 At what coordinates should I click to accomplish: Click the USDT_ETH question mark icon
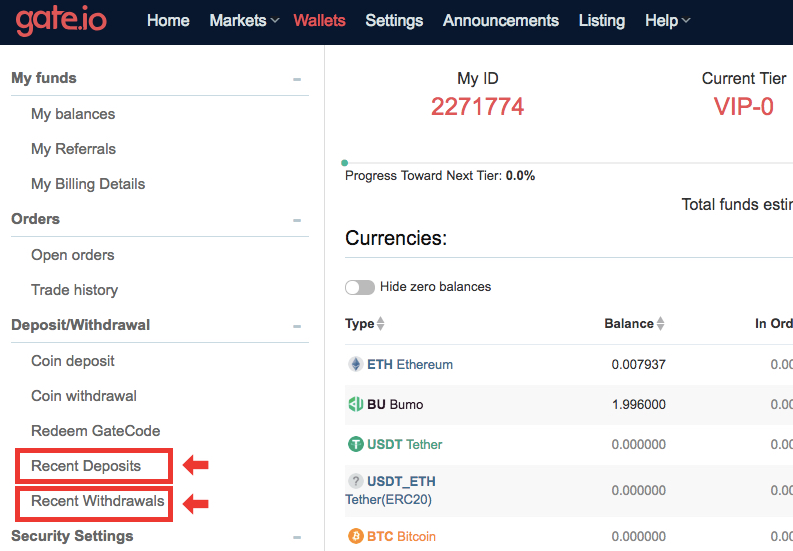356,480
